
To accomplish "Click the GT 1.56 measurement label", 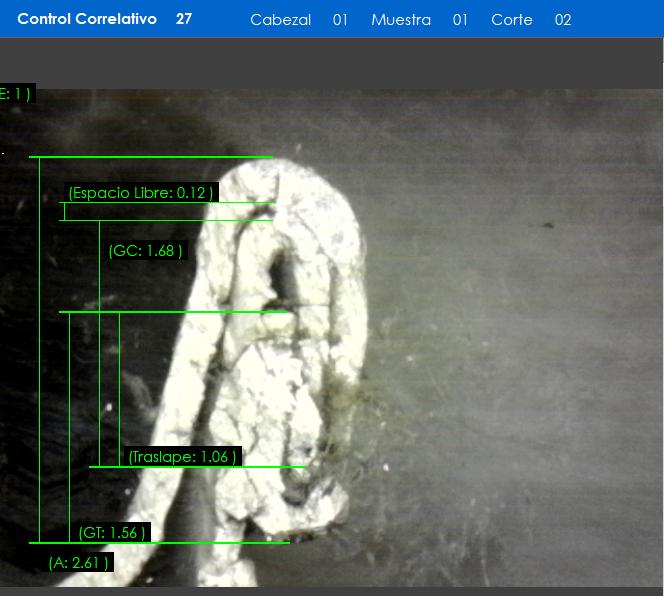I will click(x=113, y=533).
